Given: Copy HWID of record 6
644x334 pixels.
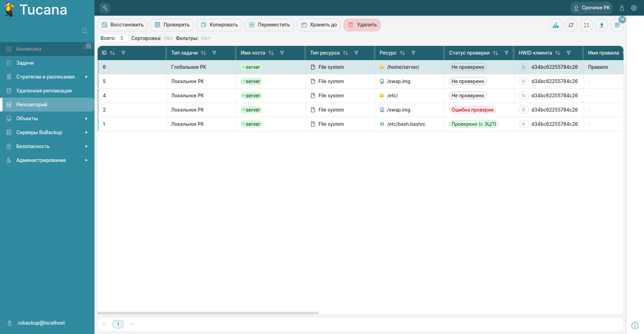Looking at the screenshot, I should point(523,67).
